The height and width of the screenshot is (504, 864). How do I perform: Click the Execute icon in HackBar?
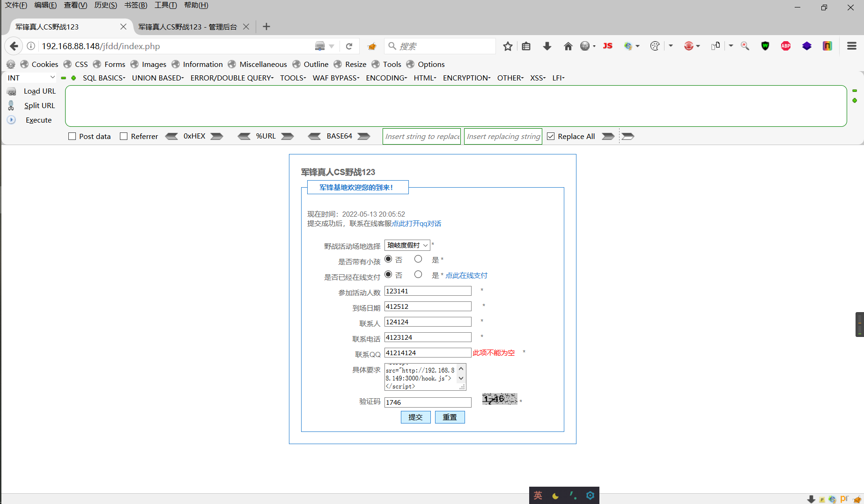(x=11, y=120)
